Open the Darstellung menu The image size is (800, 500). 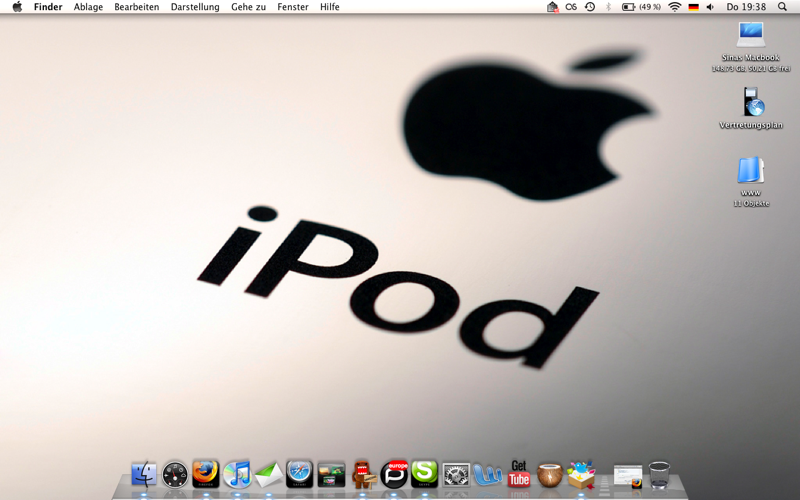tap(195, 7)
